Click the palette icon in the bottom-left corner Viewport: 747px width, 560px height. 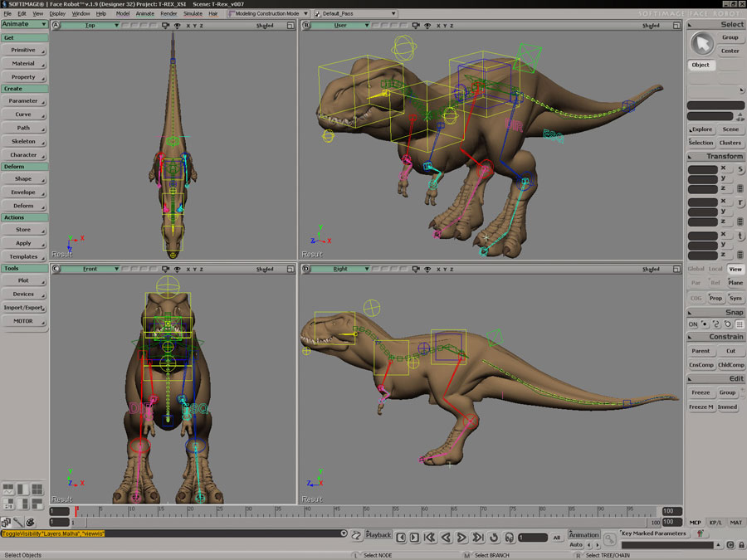[x=31, y=523]
